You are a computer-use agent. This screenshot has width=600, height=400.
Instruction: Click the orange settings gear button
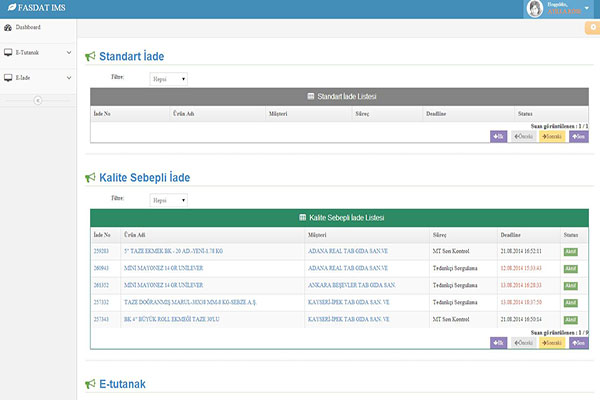pyautogui.click(x=593, y=28)
